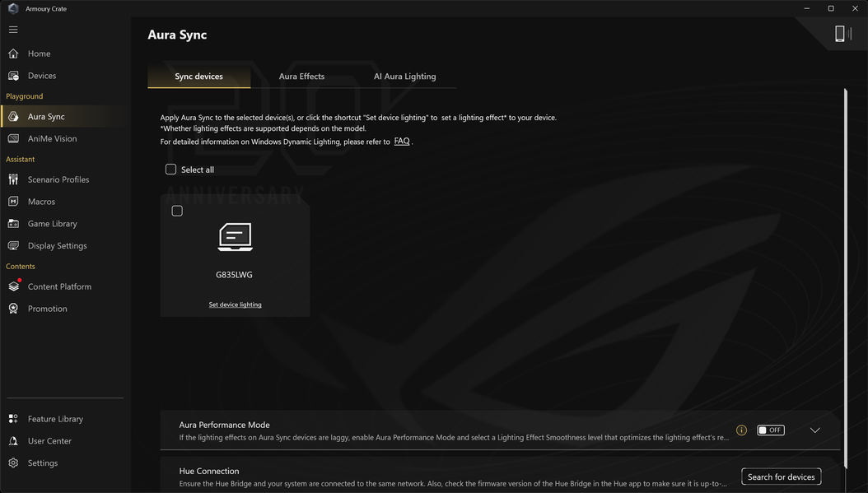Switch to the Aura Effects tab
This screenshot has width=868, height=493.
[301, 77]
